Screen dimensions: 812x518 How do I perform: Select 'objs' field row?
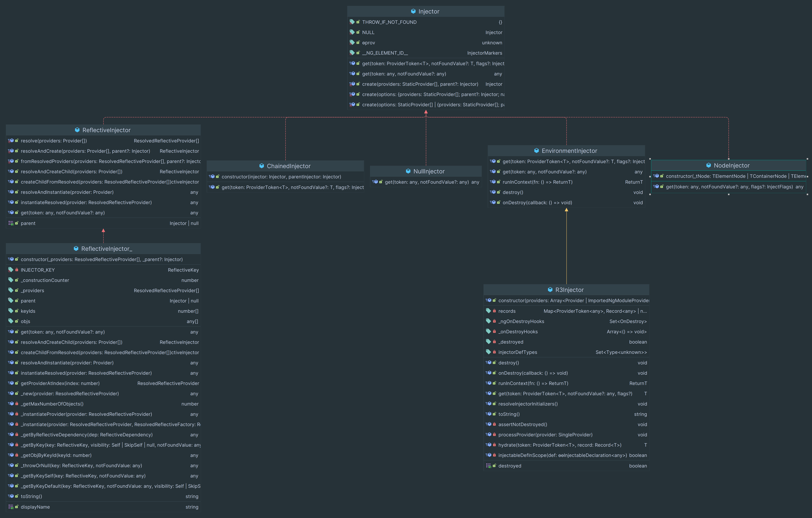point(103,321)
